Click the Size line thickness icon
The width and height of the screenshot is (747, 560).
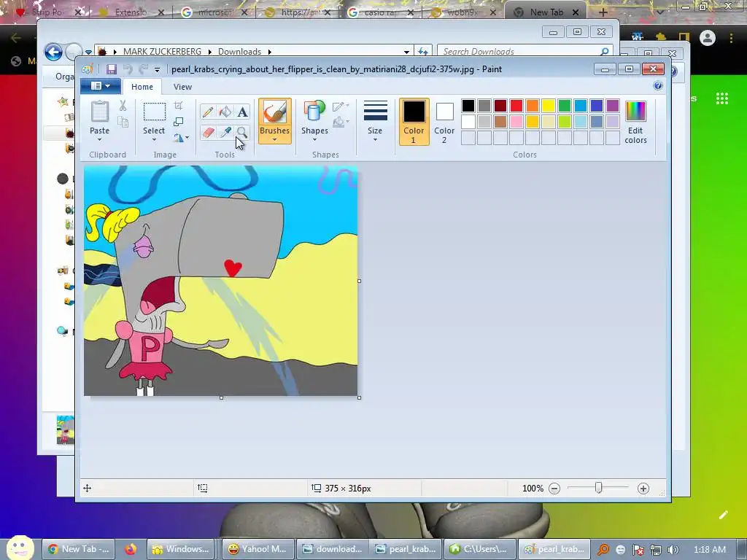pos(375,112)
